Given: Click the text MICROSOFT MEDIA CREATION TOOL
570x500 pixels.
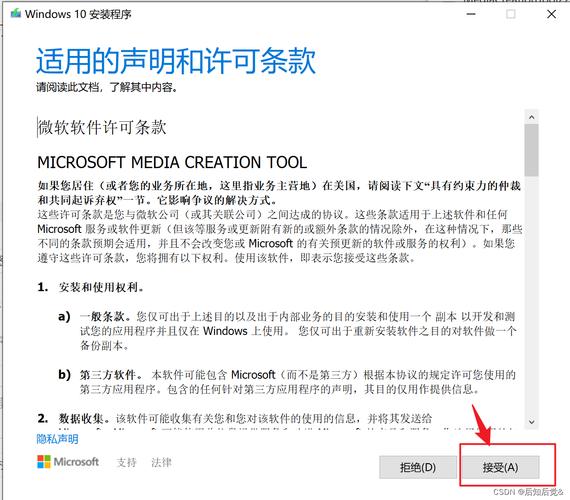Looking at the screenshot, I should point(172,162).
